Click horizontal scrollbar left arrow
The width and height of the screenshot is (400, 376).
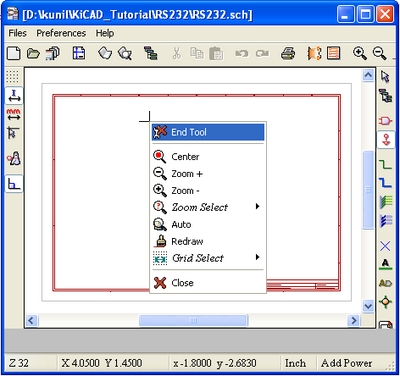pyautogui.click(x=32, y=321)
